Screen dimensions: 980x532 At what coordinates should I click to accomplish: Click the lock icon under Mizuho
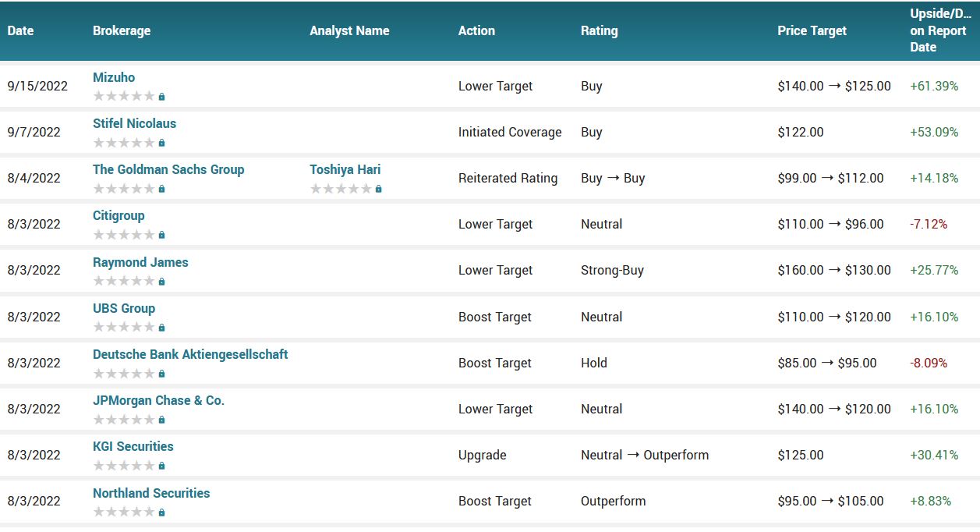(161, 97)
